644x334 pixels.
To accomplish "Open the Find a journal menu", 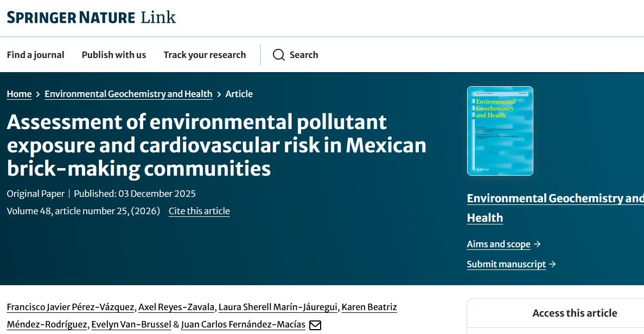I will tap(35, 55).
